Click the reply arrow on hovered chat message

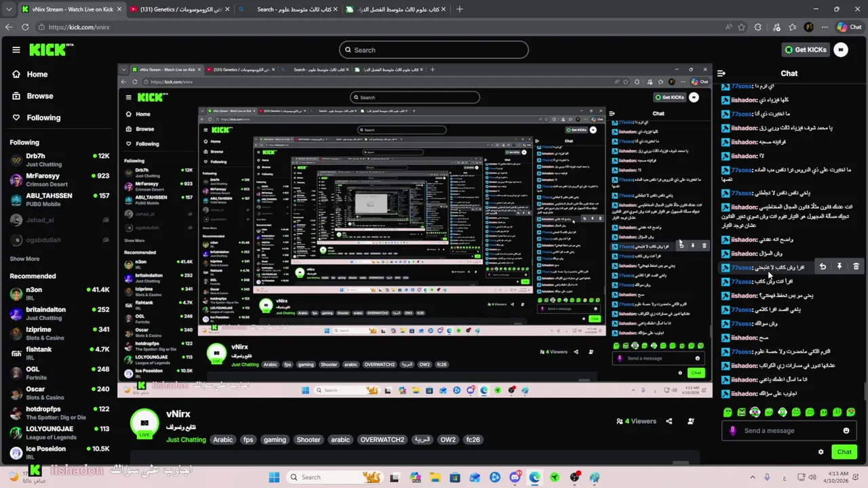[x=823, y=267]
